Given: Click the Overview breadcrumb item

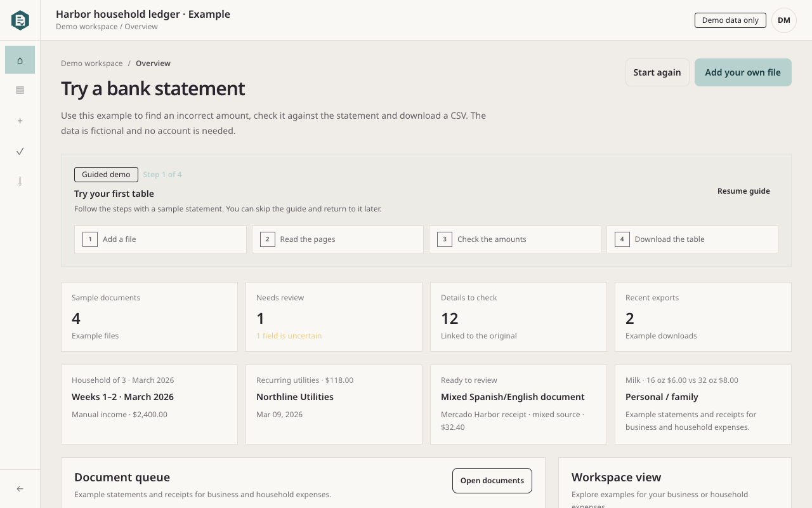Looking at the screenshot, I should pos(153,63).
